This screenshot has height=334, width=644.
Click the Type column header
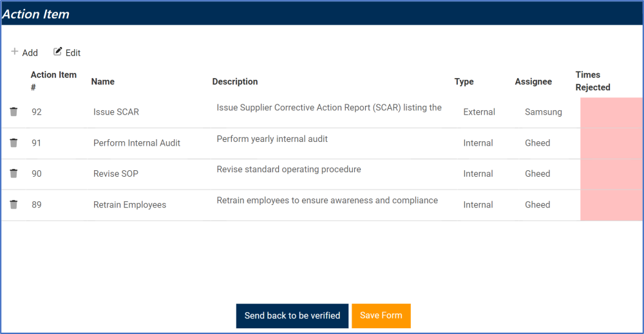click(x=464, y=81)
